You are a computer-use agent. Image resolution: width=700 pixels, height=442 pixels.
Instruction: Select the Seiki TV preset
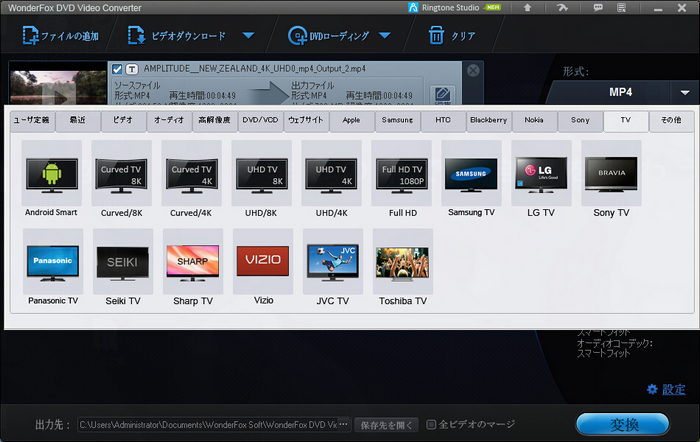pos(123,267)
